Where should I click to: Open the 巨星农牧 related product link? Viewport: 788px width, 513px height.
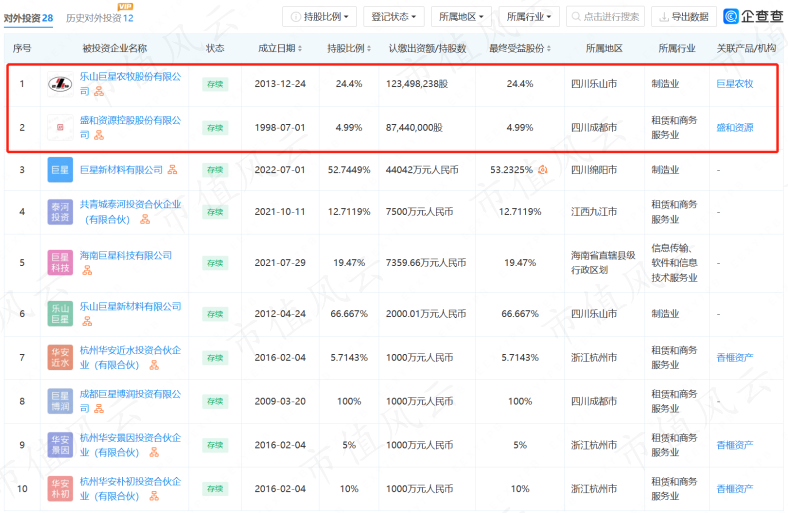coord(735,84)
